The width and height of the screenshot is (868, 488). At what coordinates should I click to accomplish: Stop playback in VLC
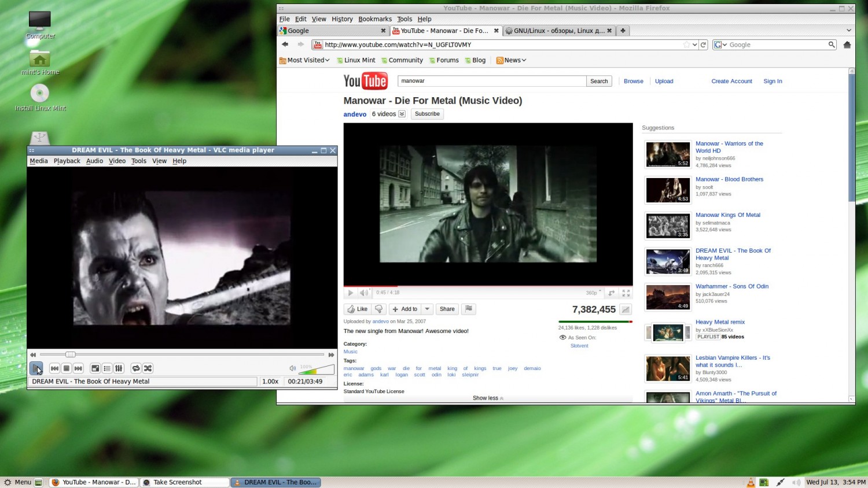tap(67, 368)
